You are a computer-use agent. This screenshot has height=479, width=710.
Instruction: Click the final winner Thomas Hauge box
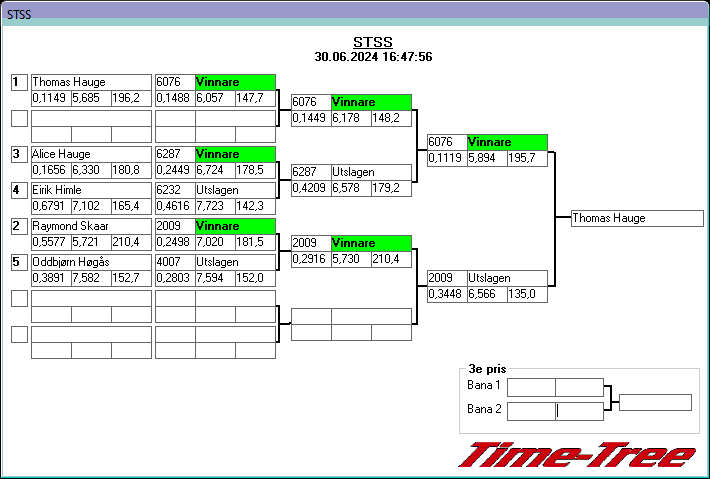tap(638, 218)
